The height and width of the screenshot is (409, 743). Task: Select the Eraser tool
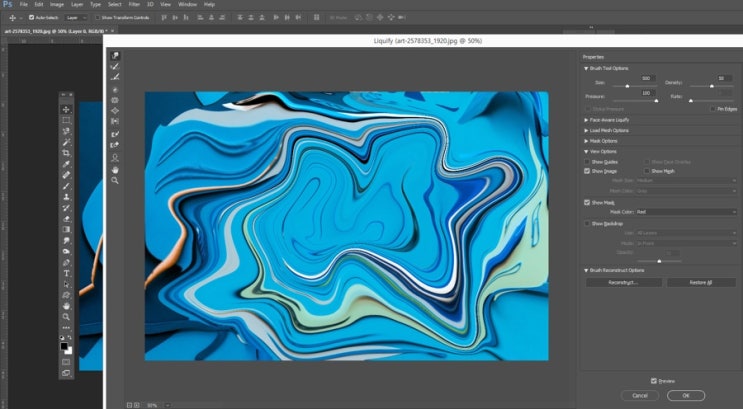(66, 218)
